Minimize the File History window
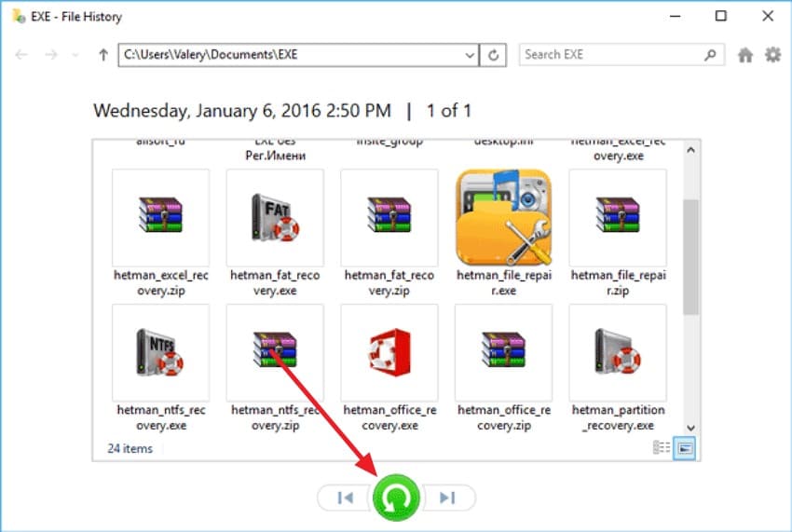 [x=675, y=16]
